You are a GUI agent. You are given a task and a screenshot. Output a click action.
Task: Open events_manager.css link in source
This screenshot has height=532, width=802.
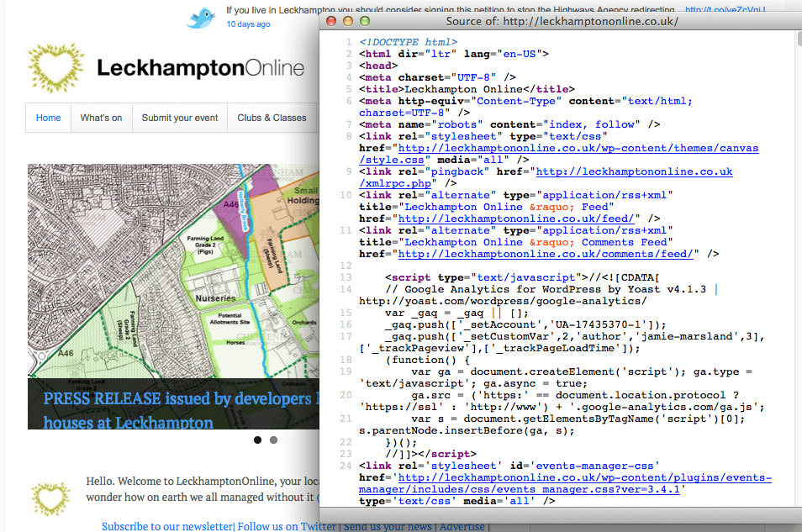click(565, 483)
